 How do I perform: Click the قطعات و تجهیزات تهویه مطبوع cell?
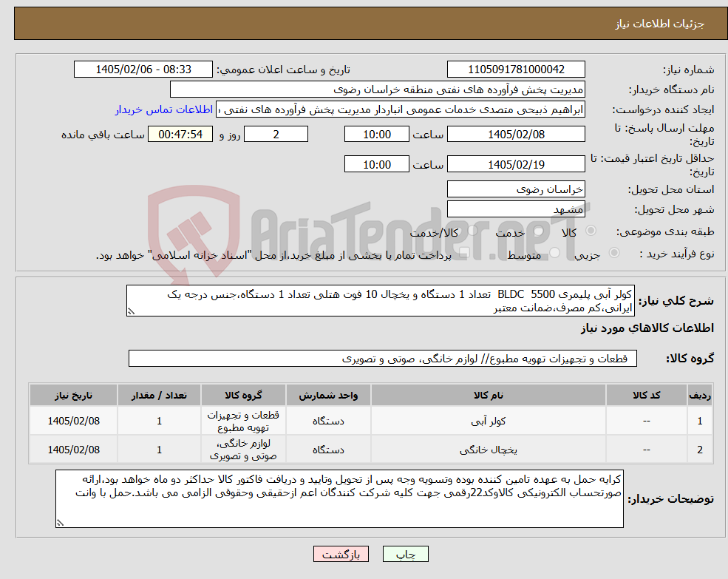[x=243, y=421]
